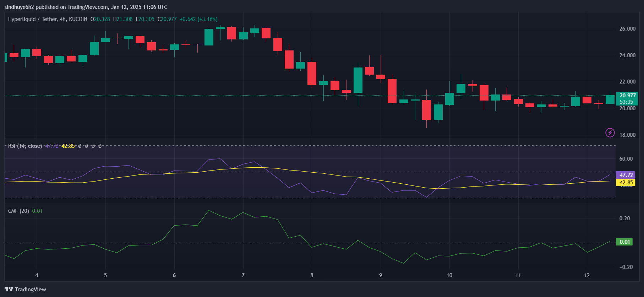Click the purple lightning bolt icon

(x=610, y=133)
